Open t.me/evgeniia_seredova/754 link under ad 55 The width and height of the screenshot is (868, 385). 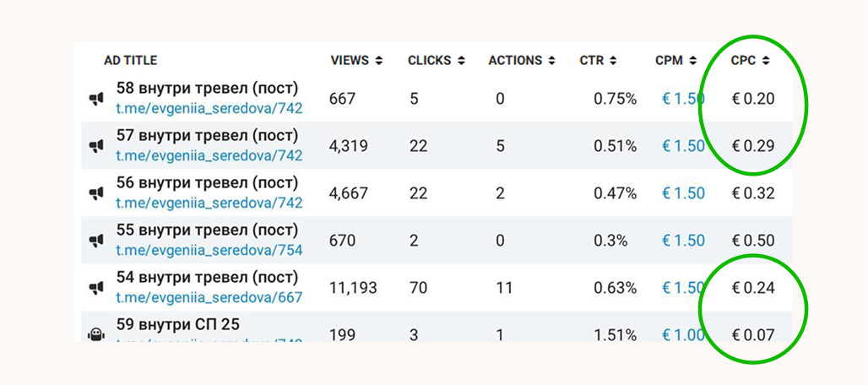point(209,250)
